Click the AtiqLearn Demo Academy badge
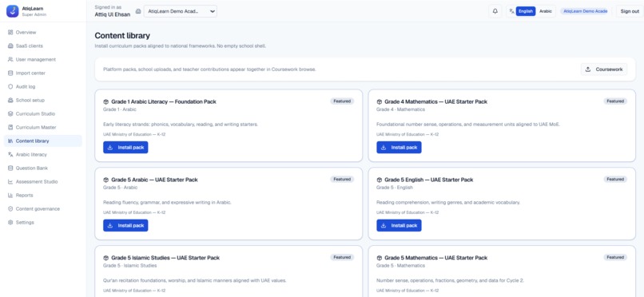This screenshot has width=644, height=297. (x=585, y=11)
